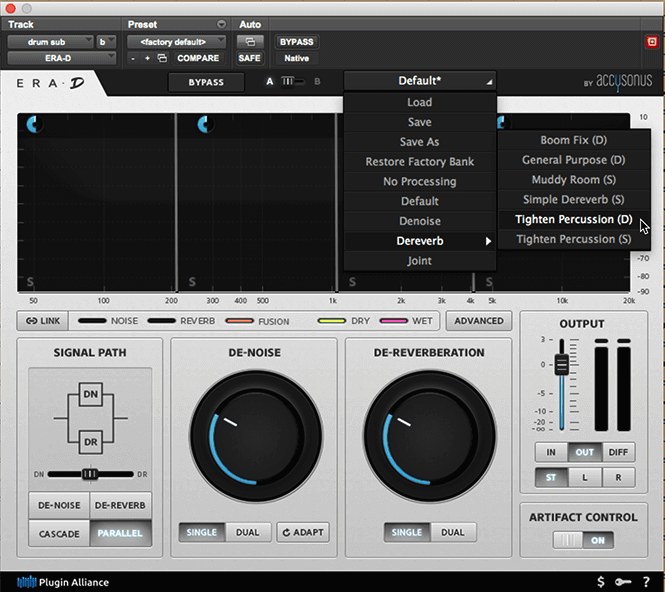Pick Tighten Percussion (D) preset
The width and height of the screenshot is (665, 592).
click(x=574, y=219)
